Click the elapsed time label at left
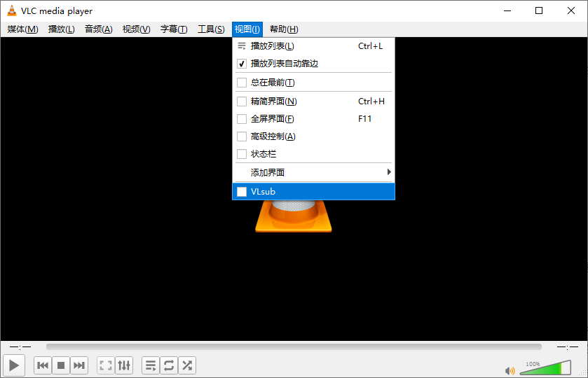The width and height of the screenshot is (588, 378). [20, 347]
